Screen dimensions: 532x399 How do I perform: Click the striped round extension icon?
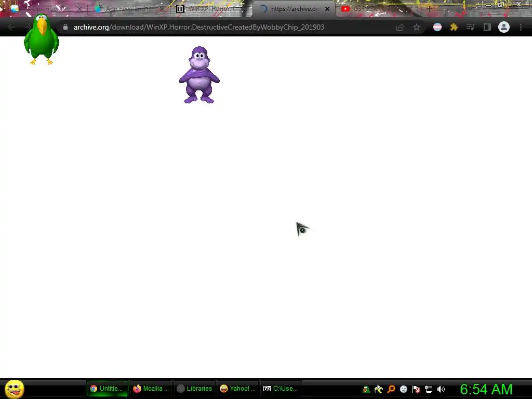[437, 27]
